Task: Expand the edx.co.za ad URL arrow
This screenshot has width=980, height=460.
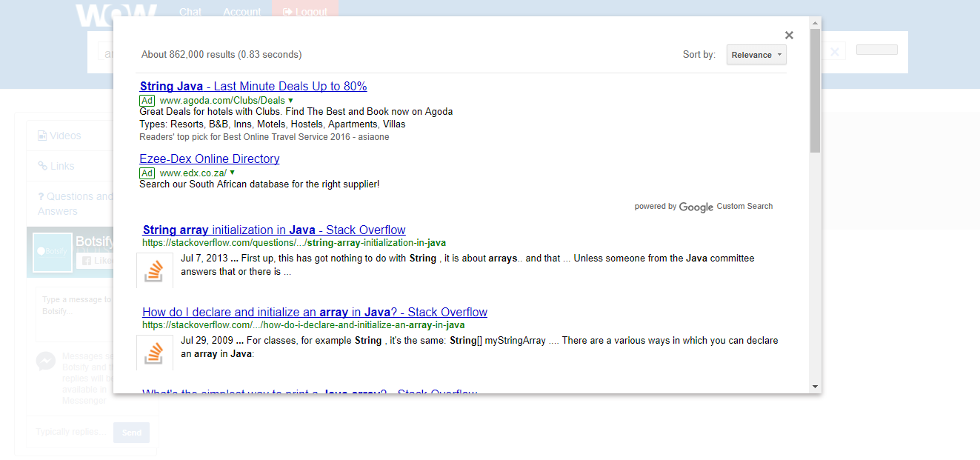Action: point(233,173)
